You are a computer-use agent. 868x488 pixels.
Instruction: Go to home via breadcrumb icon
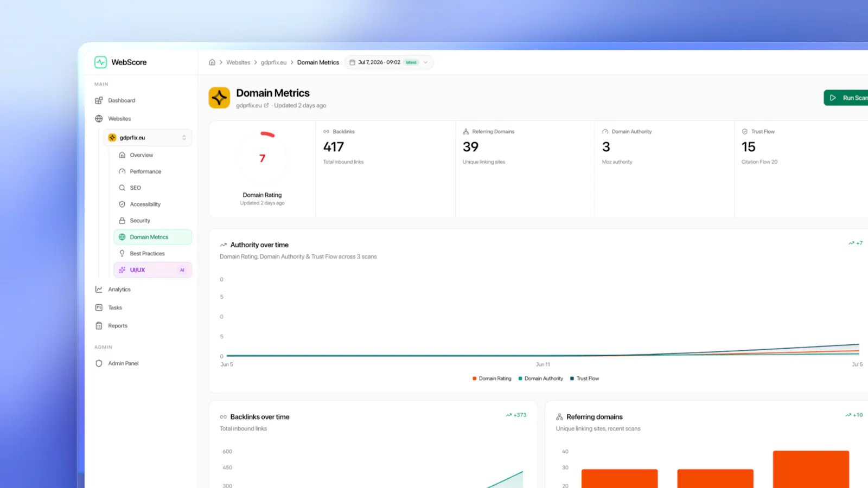(212, 62)
